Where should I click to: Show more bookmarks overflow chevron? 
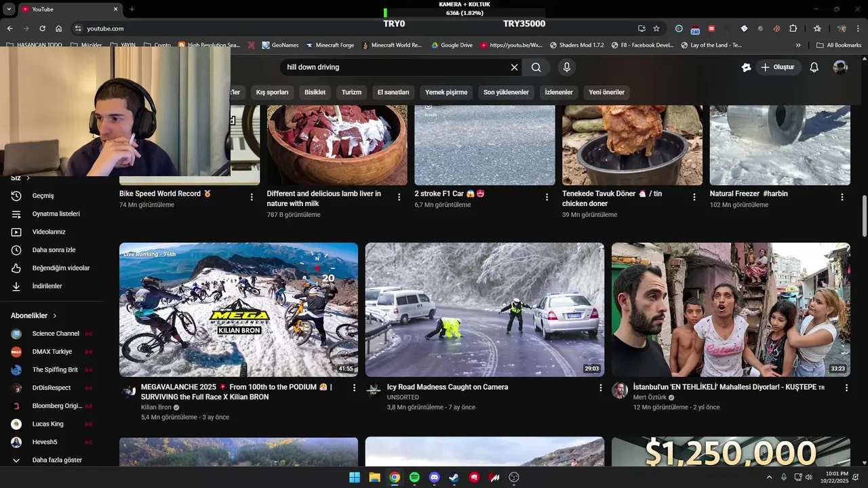(x=798, y=45)
